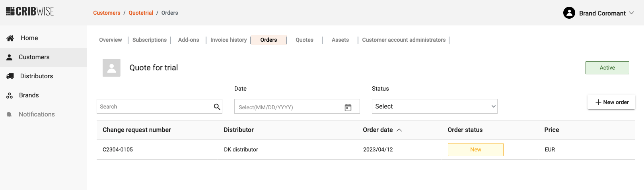
Task: Follow the Quotetrial breadcrumb link
Action: (141, 13)
